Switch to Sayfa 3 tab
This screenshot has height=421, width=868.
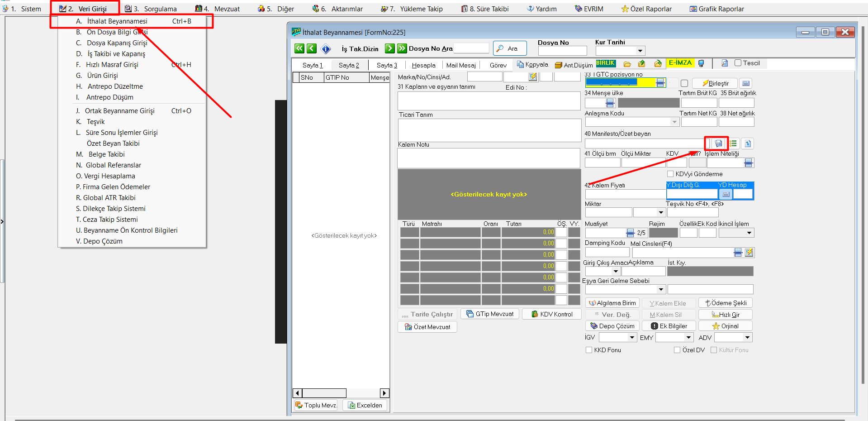click(387, 65)
